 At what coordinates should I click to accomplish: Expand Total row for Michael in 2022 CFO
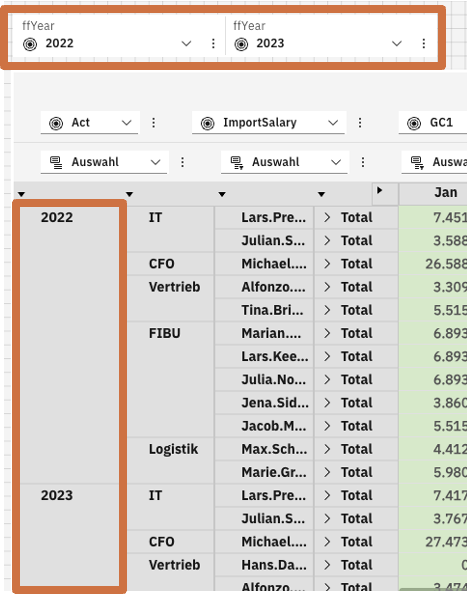327,264
